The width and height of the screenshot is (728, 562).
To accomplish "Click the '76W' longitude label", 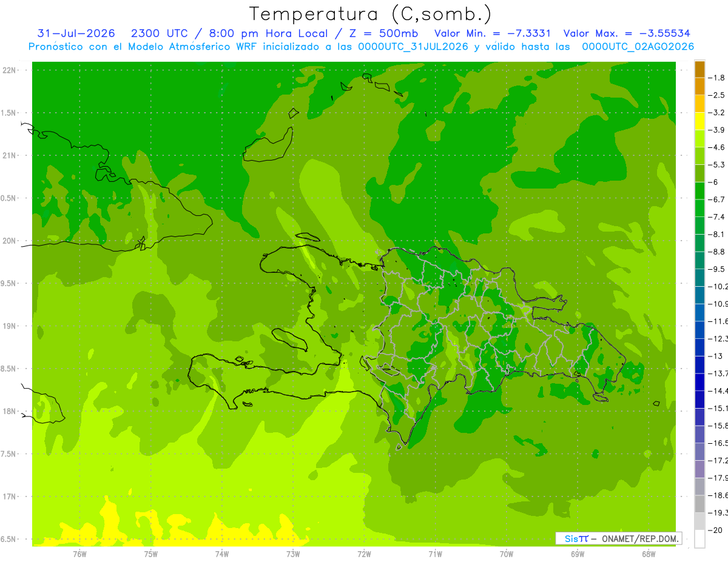I will pyautogui.click(x=79, y=554).
